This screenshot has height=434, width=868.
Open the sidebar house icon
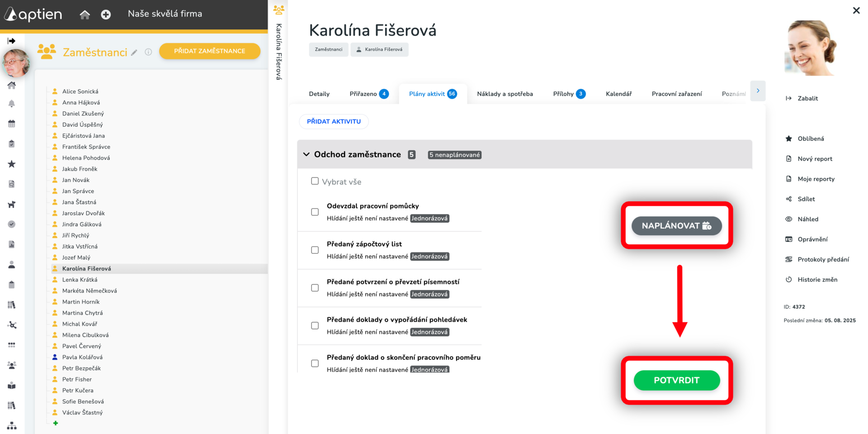pyautogui.click(x=12, y=85)
